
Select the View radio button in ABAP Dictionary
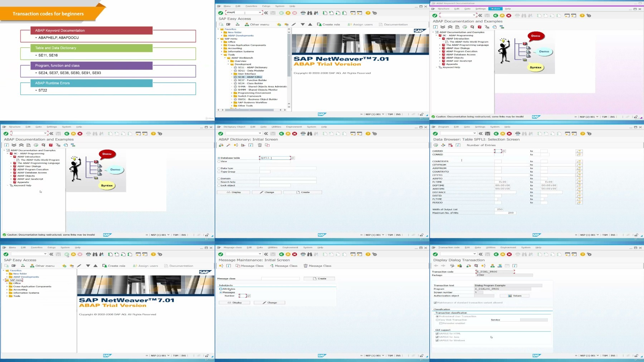coord(219,161)
